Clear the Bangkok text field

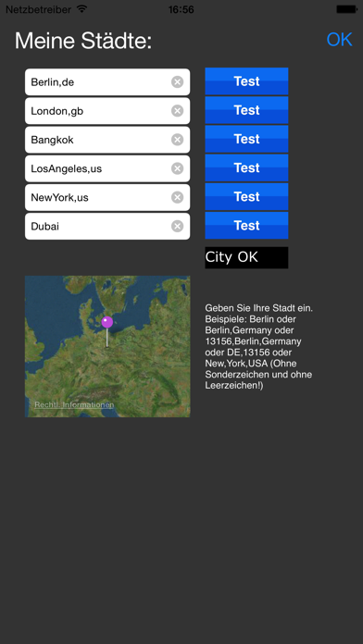pos(177,140)
